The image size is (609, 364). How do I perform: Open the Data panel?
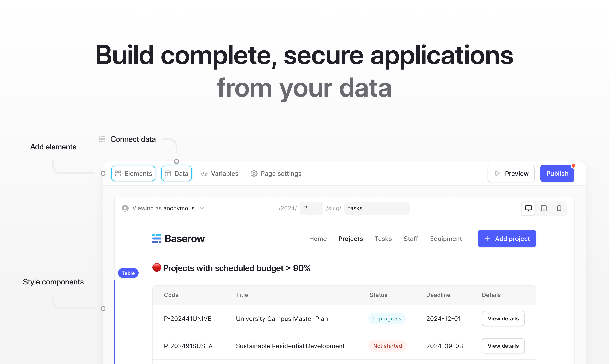[x=176, y=173]
